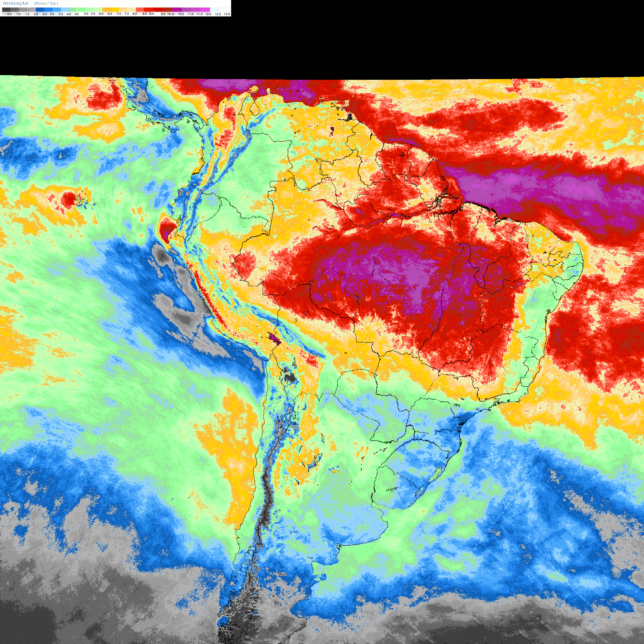Click the '6.0' legend value
644x644 pixels.
coord(101,14)
